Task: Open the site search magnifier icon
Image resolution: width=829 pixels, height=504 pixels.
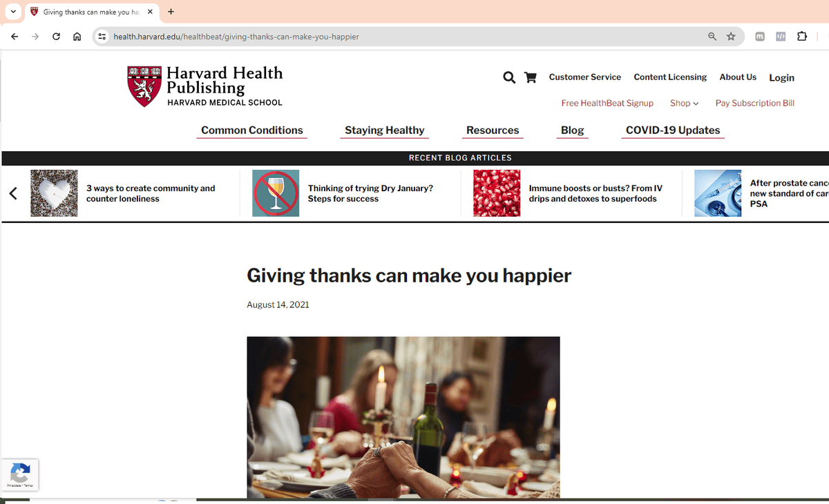Action: click(x=509, y=77)
